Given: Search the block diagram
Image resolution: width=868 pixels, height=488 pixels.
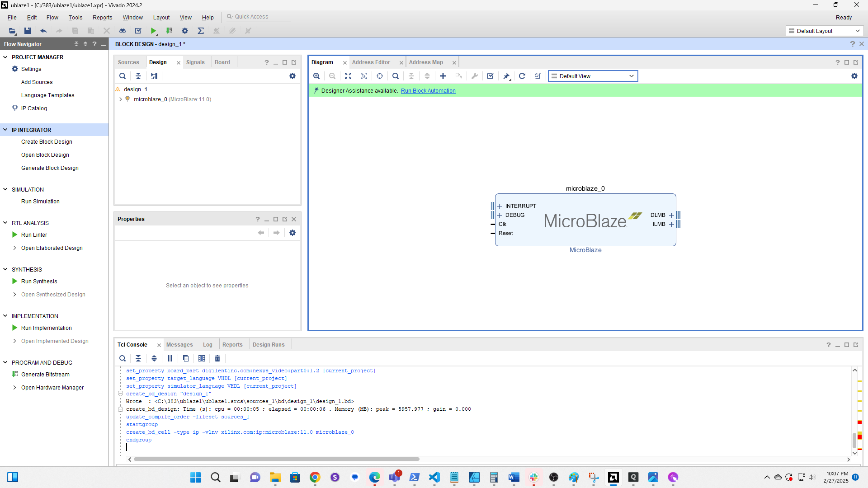Looking at the screenshot, I should 396,76.
